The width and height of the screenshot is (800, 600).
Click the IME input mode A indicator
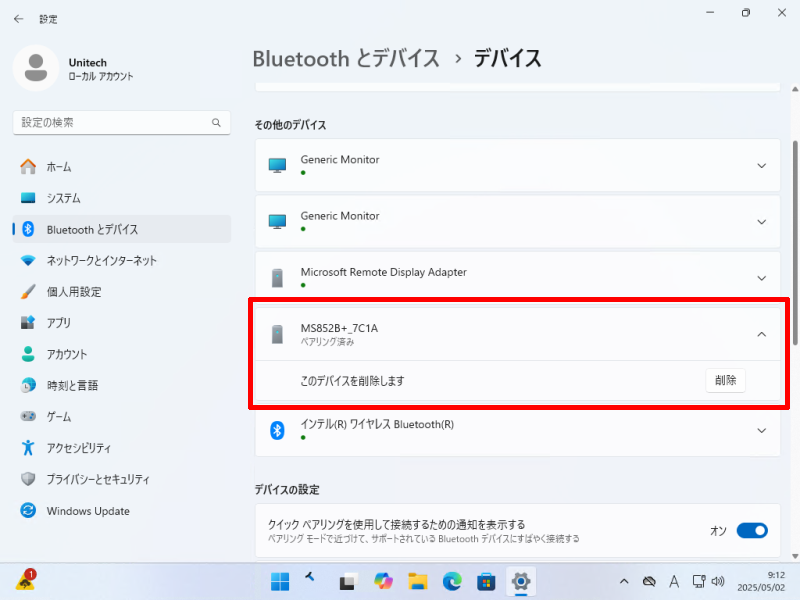[674, 582]
